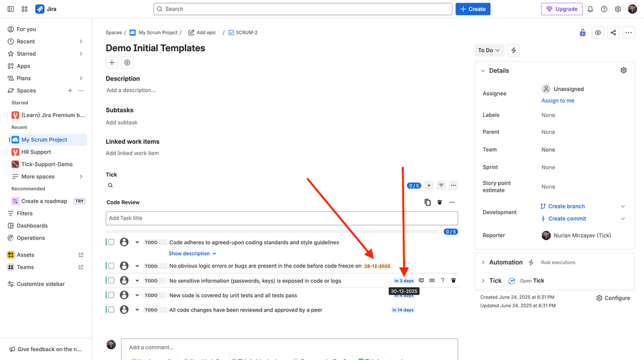Collapse the Details panel
644x360 pixels.
coord(483,70)
